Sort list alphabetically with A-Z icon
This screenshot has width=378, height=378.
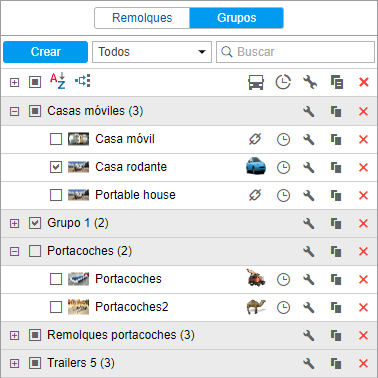click(x=57, y=81)
